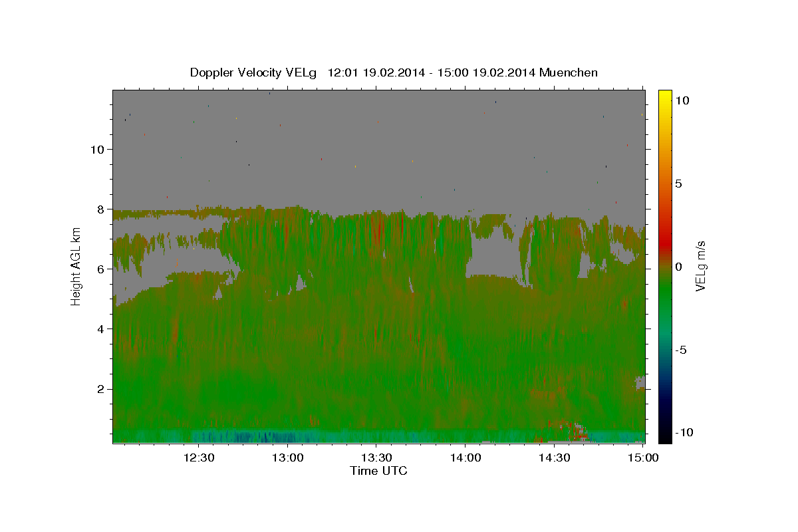Click the 12:30 time axis label

tap(199, 457)
